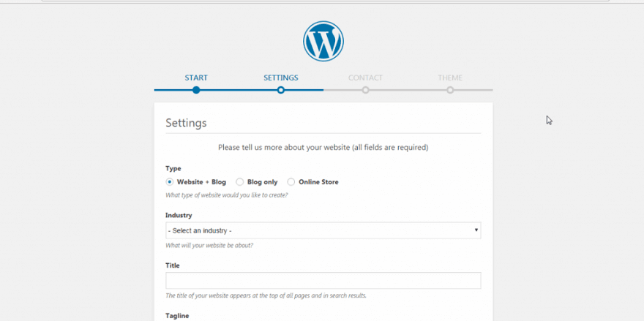This screenshot has width=644, height=321.
Task: Click the CONTACT step circle marker
Action: point(365,90)
